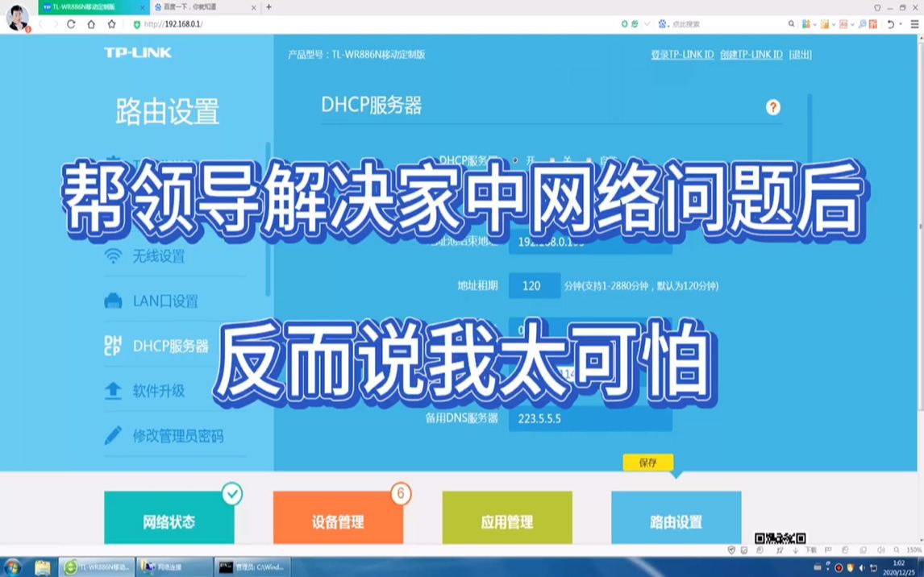The width and height of the screenshot is (924, 577).
Task: Click the browser back arrow
Action: coord(41,24)
